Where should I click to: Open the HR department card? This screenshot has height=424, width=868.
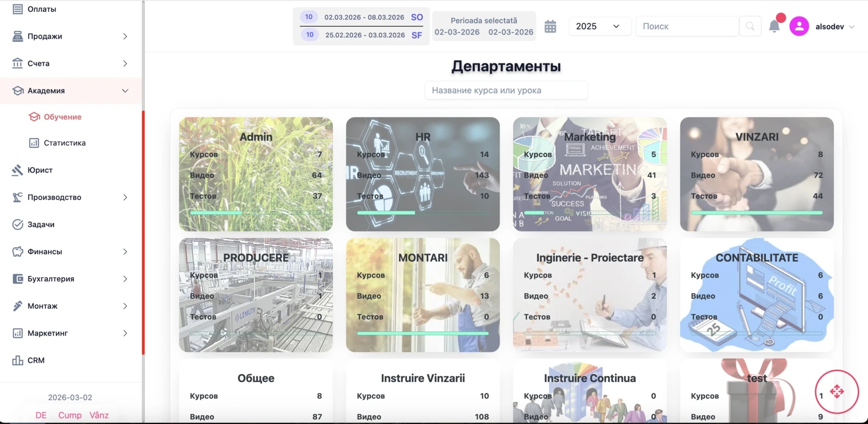(x=423, y=174)
